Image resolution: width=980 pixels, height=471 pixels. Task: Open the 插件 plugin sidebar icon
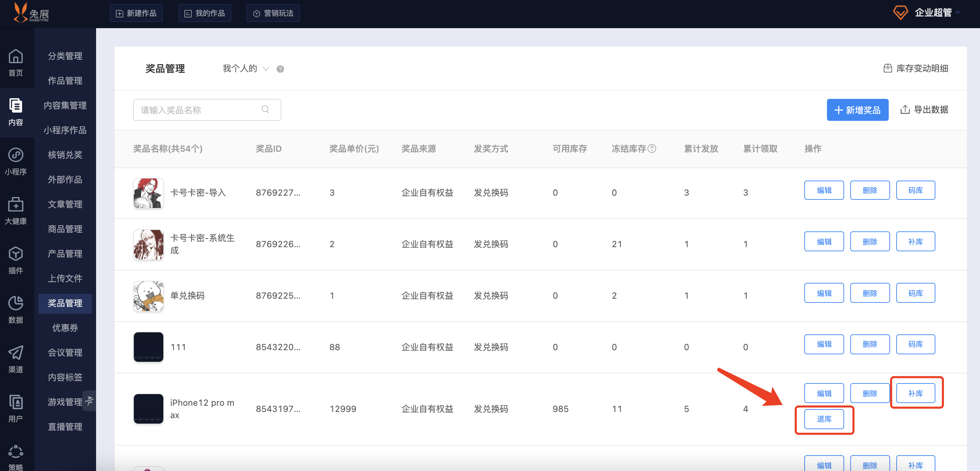pyautogui.click(x=15, y=260)
